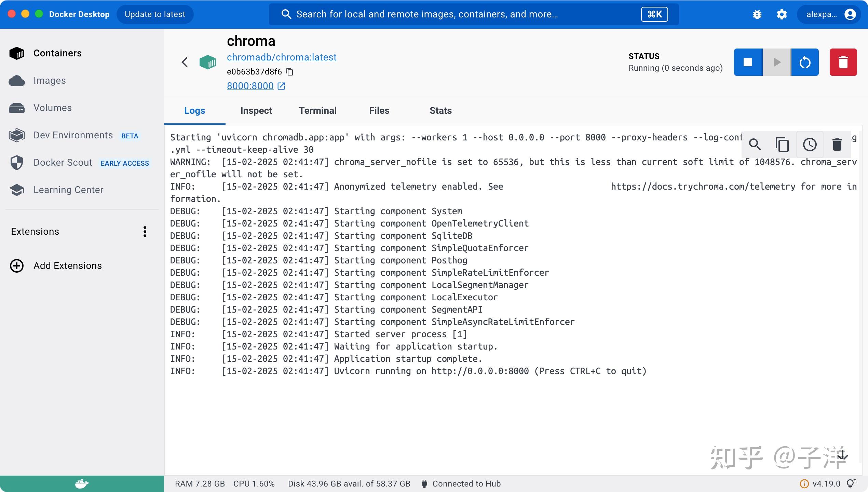Open the troubleshoot bug icon

(x=757, y=14)
